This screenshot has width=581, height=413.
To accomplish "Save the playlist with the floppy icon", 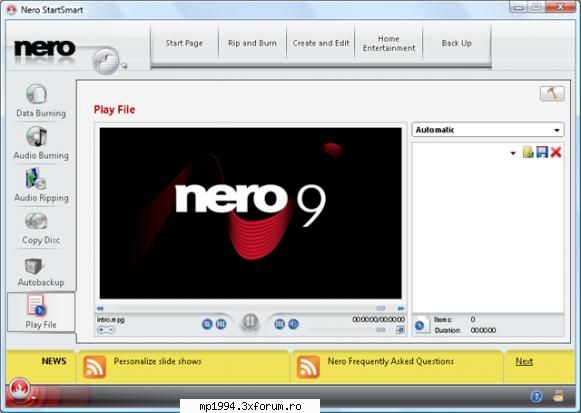I will click(x=542, y=152).
